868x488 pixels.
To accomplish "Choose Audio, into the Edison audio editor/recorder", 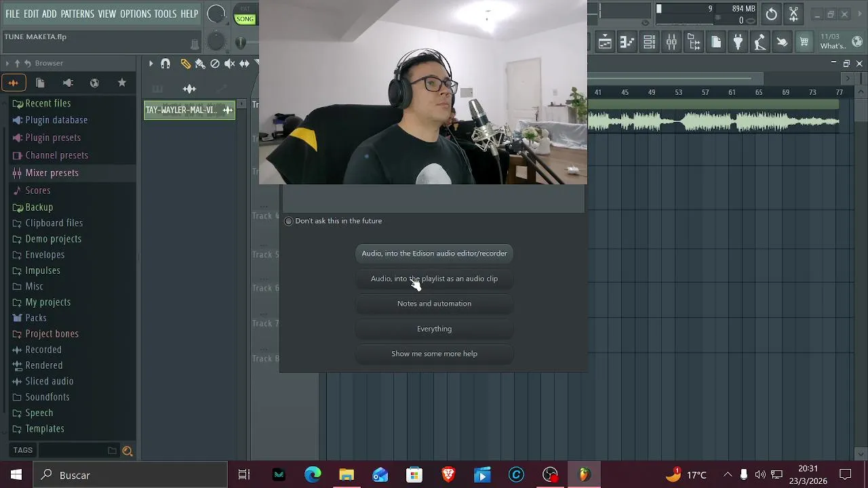I will (x=434, y=253).
